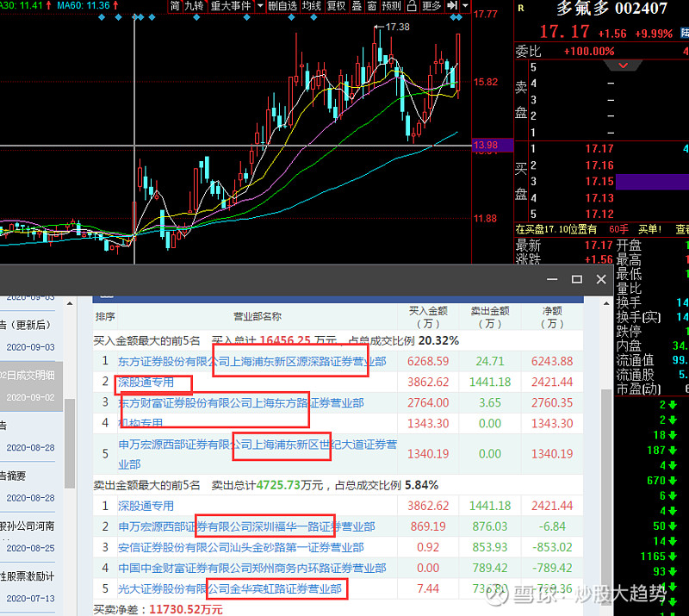Viewport: 689px width, 616px height.
Task: Click 删自选 to remove from watchlist
Action: pos(282,6)
